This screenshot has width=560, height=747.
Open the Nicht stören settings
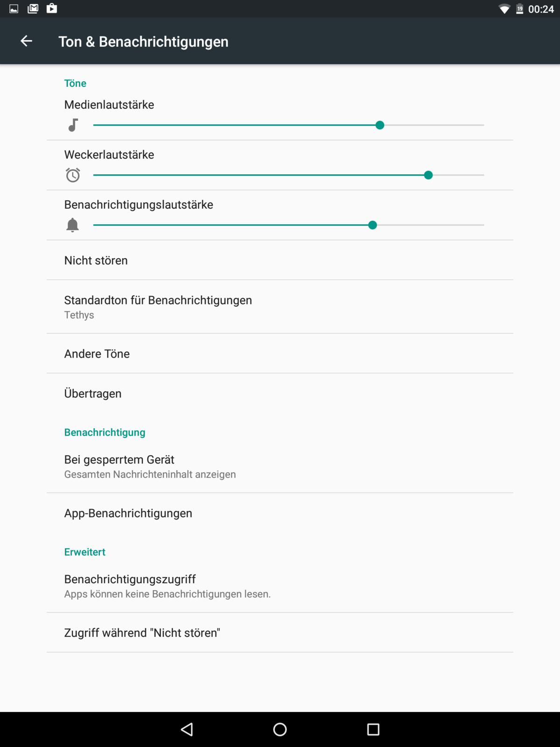280,261
